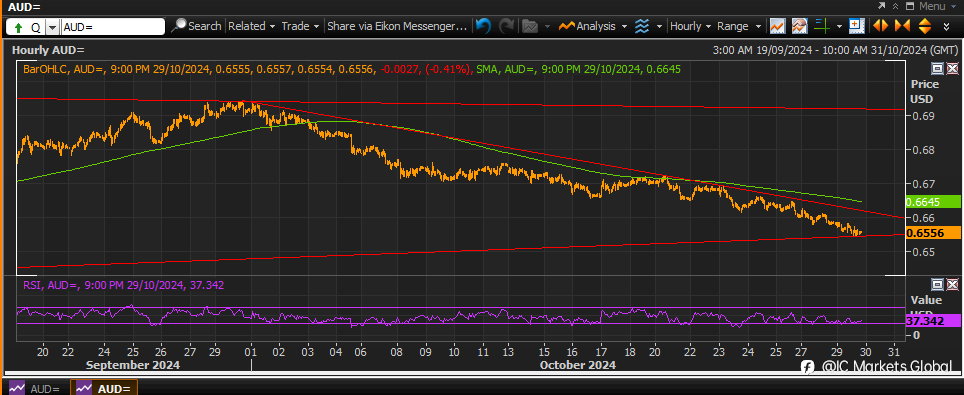This screenshot has width=964, height=395.
Task: Click the October 2024 axis label
Action: click(577, 365)
